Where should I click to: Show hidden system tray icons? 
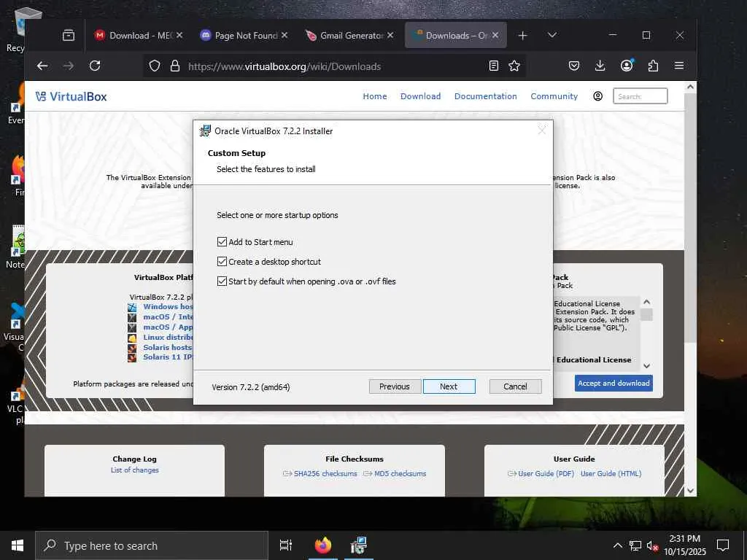click(617, 545)
